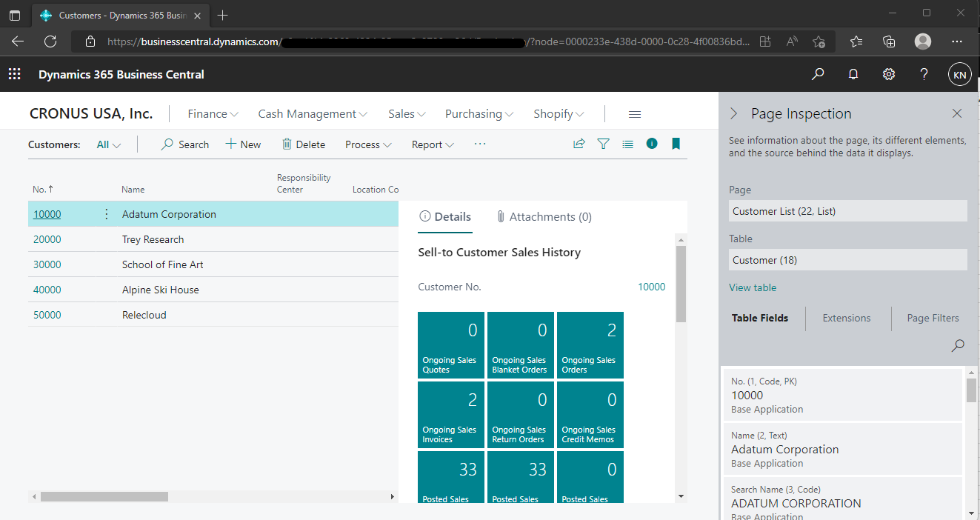Open the help question mark
980x520 pixels.
click(x=924, y=74)
